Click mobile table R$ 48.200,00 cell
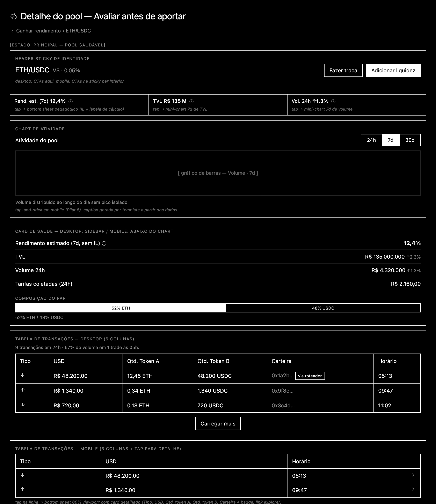 194,476
